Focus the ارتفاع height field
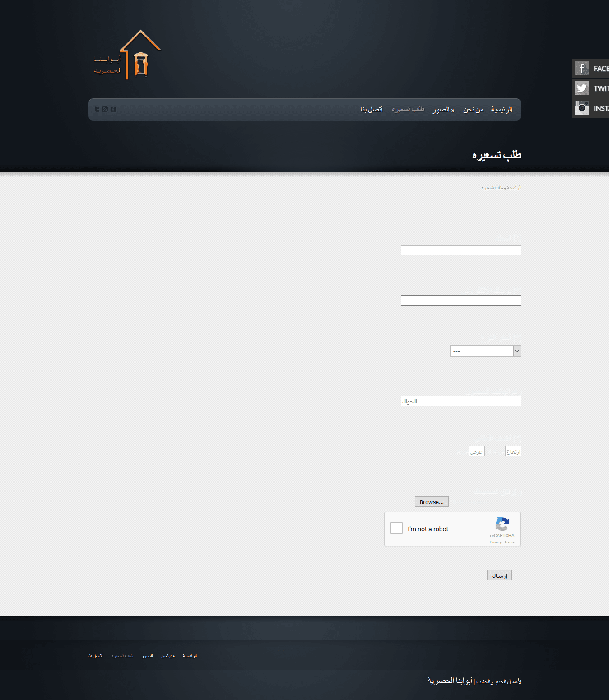Viewport: 609px width, 700px height. pos(513,451)
